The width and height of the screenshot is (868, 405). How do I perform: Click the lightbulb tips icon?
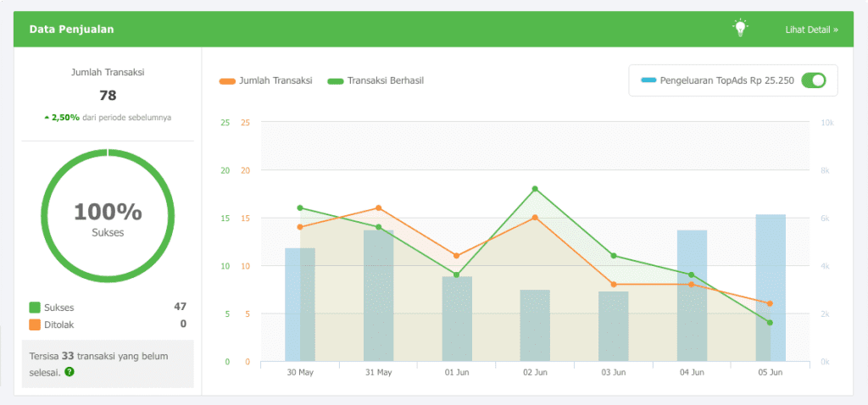coord(740,28)
